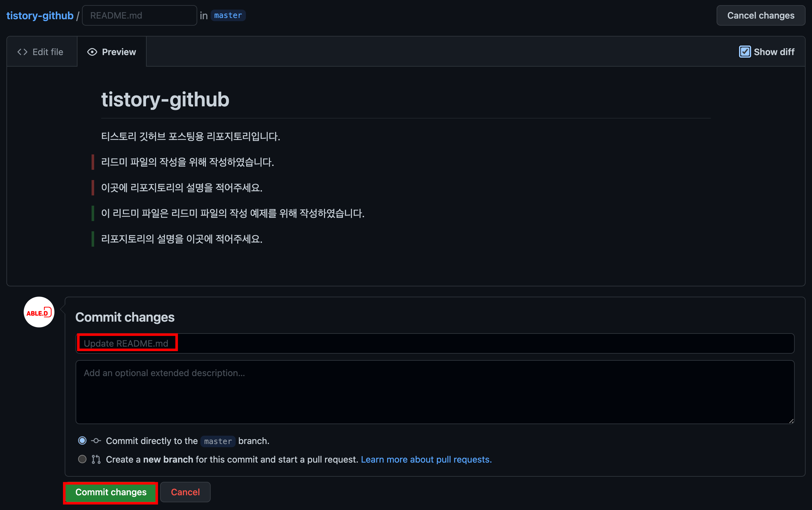Click the ABLE.D user avatar
The width and height of the screenshot is (812, 510).
(39, 312)
